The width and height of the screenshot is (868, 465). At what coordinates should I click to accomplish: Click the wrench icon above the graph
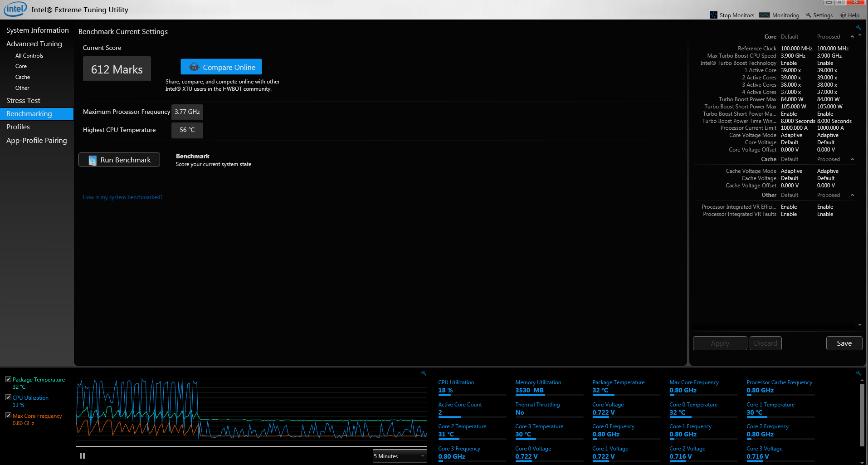click(424, 373)
